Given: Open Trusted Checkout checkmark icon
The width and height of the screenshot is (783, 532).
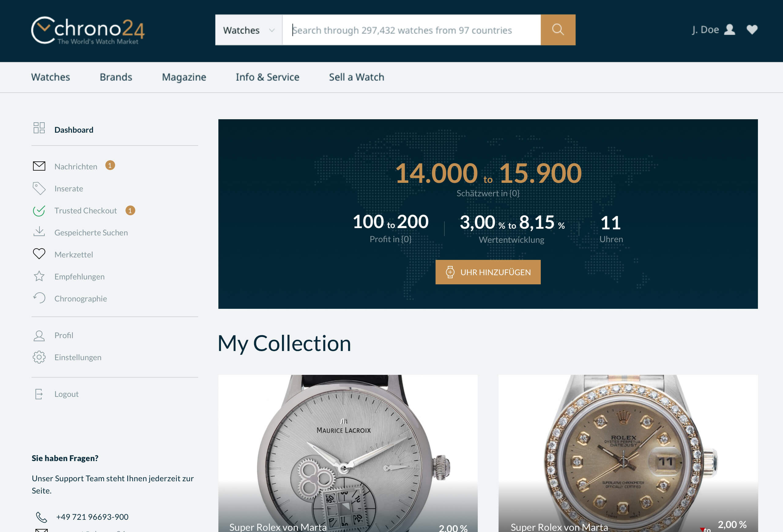Looking at the screenshot, I should [39, 211].
